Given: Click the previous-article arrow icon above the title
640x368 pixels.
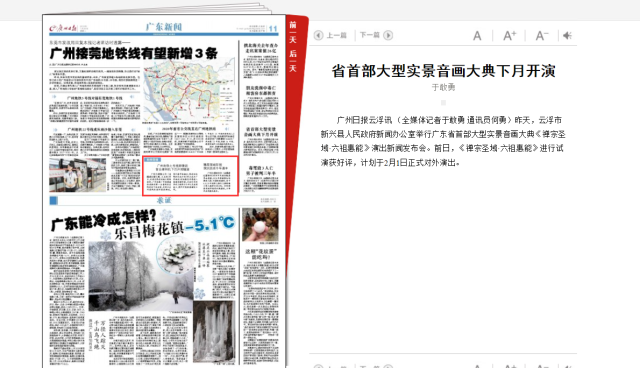Looking at the screenshot, I should 318,35.
